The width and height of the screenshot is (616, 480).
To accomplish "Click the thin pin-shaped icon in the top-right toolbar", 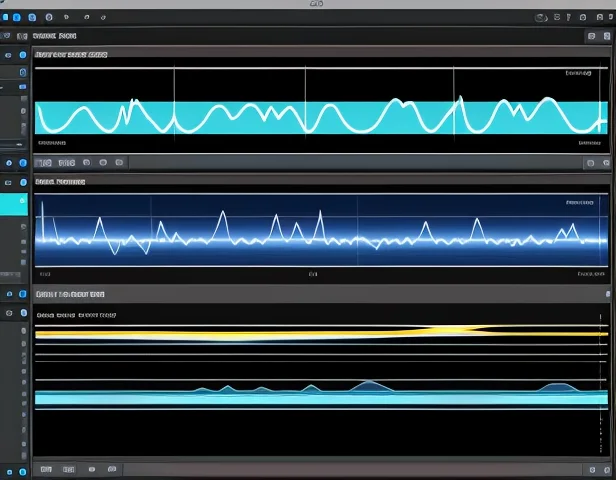I will pyautogui.click(x=568, y=17).
